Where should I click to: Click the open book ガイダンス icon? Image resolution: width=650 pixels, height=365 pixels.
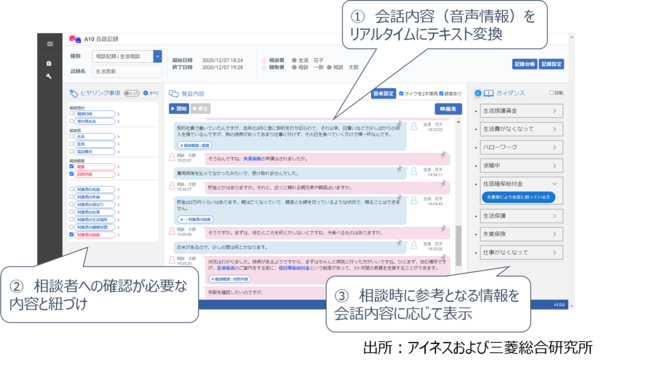coord(489,93)
